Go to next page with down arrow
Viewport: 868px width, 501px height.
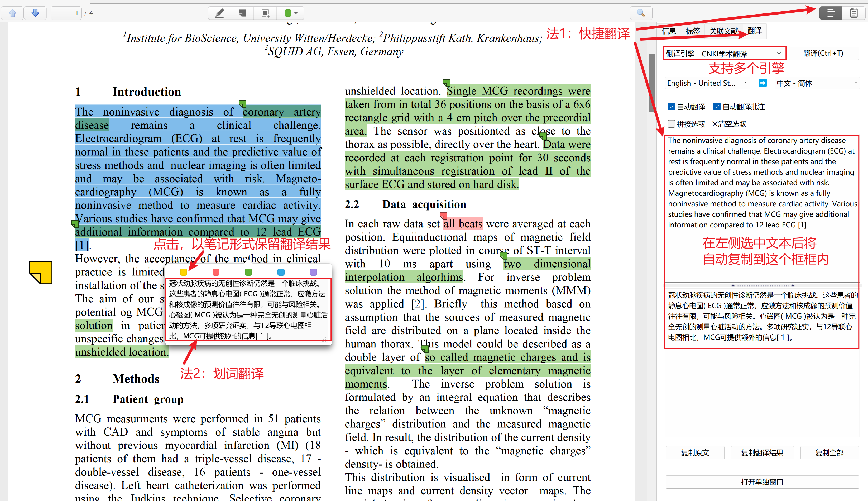click(35, 13)
